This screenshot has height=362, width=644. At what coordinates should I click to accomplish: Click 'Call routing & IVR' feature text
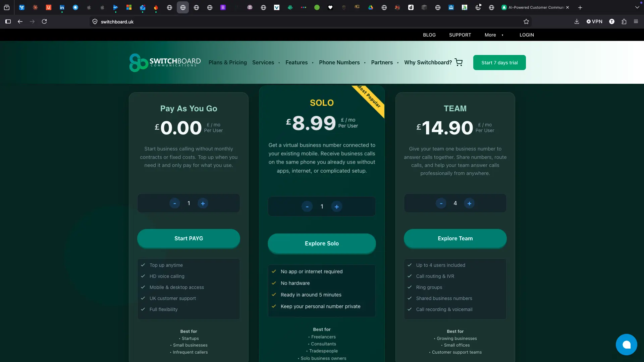(435, 276)
